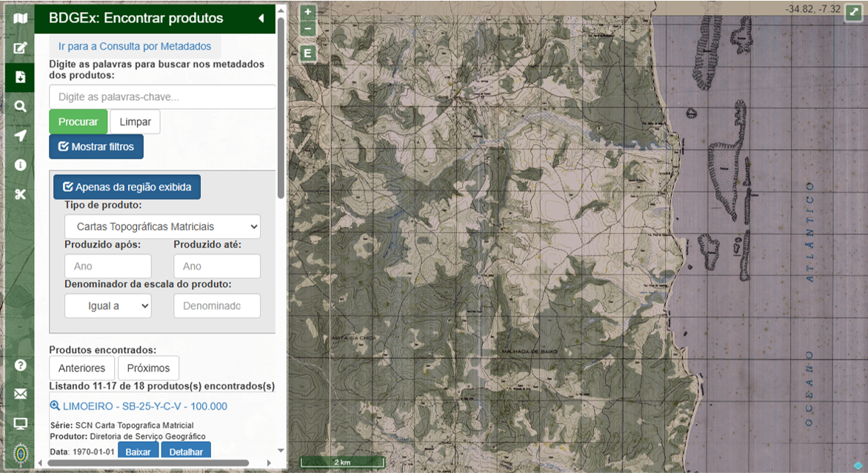Open the map layers icon in sidebar
This screenshot has width=868, height=473.
20,18
